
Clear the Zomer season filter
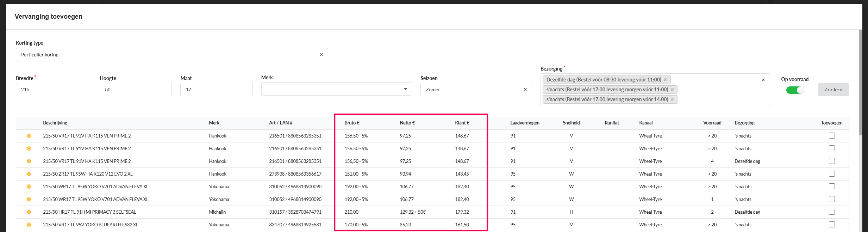[x=525, y=90]
